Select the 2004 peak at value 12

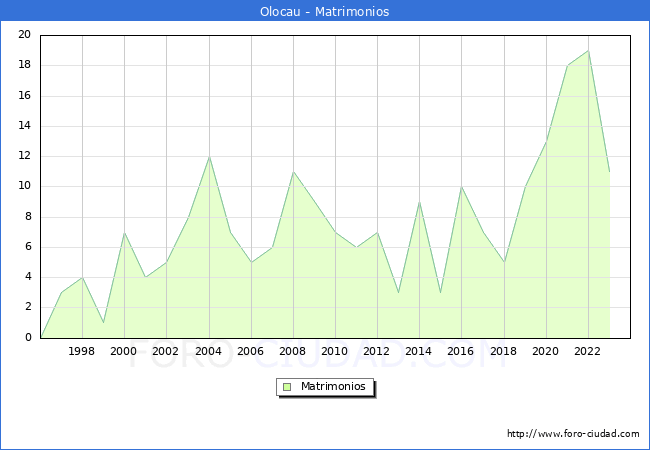209,156
